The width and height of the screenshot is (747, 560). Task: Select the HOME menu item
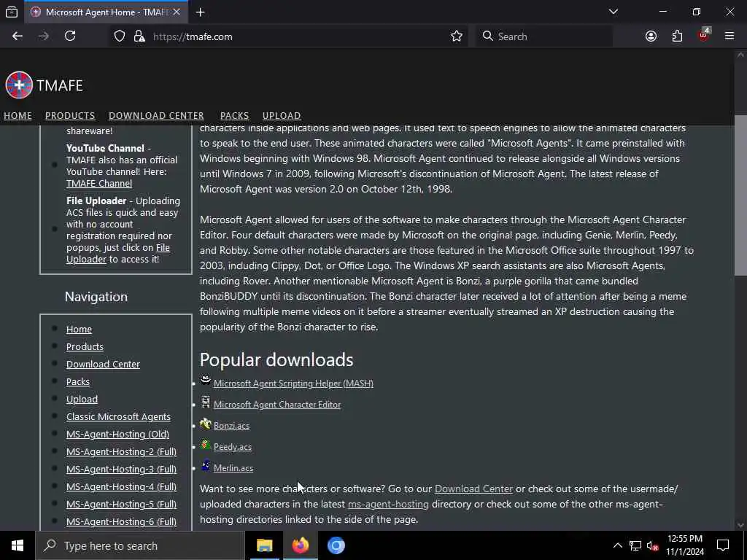(x=18, y=116)
